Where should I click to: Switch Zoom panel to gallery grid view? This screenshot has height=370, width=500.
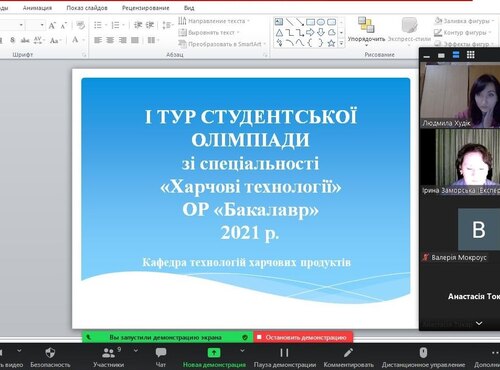point(470,55)
